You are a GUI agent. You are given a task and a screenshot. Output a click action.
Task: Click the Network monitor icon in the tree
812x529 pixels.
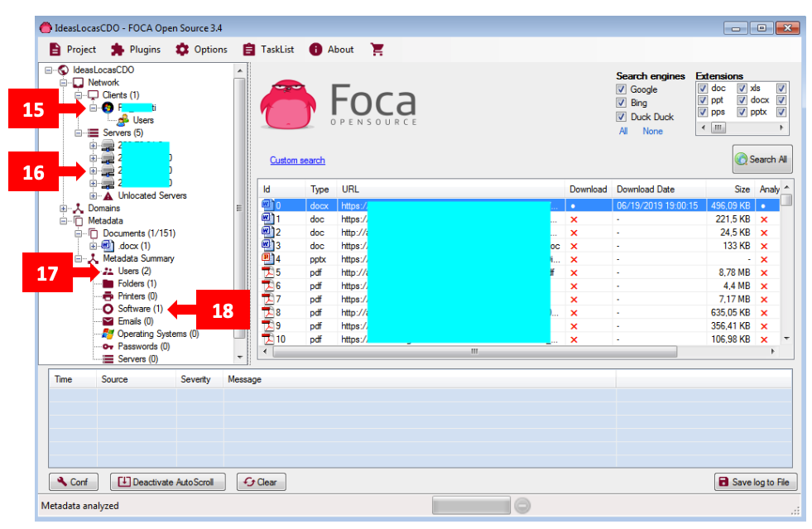pyautogui.click(x=78, y=83)
